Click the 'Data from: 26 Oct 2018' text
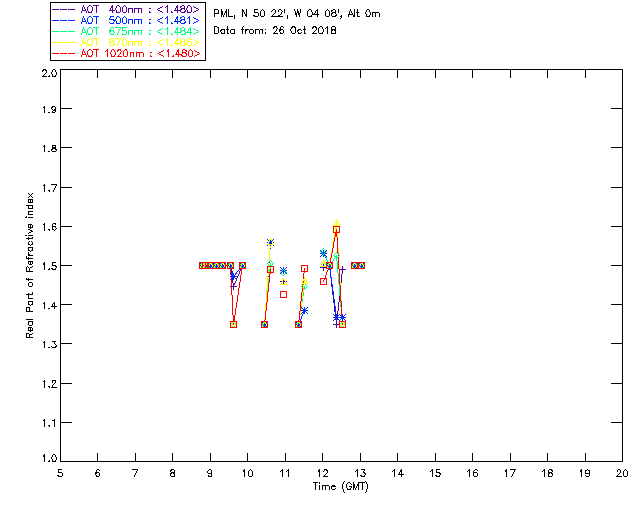The image size is (640, 512). click(275, 31)
